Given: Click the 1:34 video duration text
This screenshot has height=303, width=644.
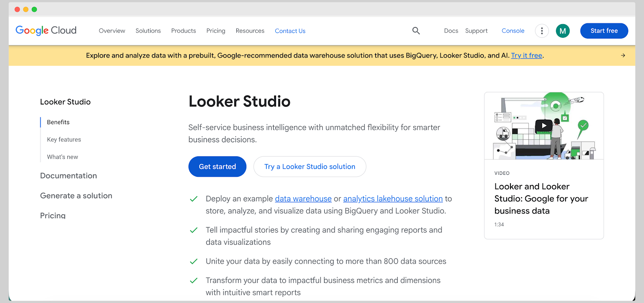Looking at the screenshot, I should tap(499, 225).
